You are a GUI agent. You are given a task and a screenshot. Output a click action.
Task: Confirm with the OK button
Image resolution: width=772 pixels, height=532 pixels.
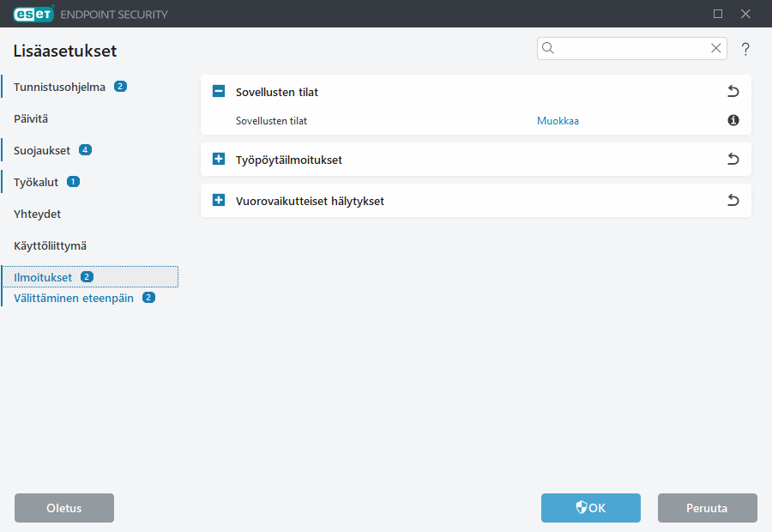coord(591,508)
